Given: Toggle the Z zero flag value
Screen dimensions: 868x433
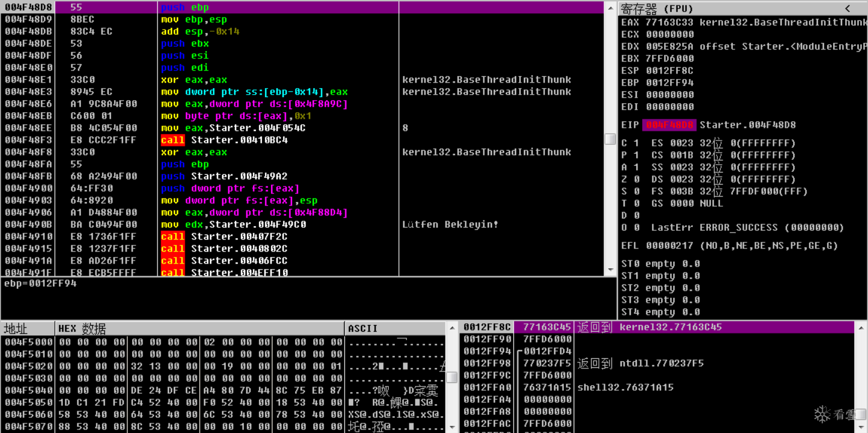Looking at the screenshot, I should 637,179.
